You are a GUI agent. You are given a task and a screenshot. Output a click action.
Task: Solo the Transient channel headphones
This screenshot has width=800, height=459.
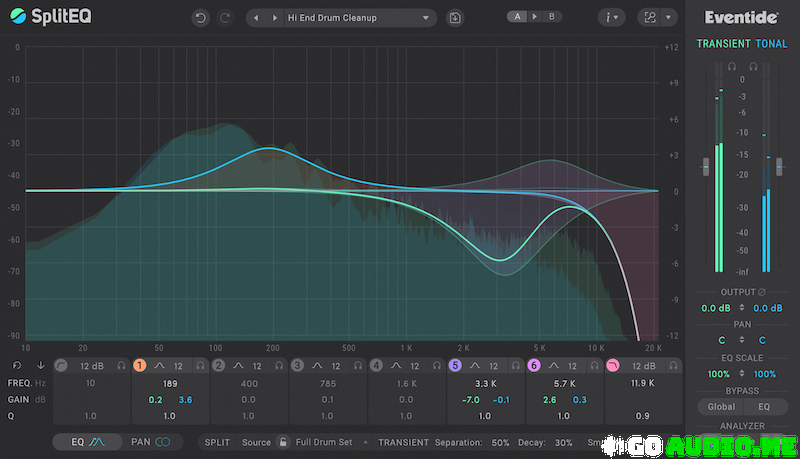coord(732,66)
